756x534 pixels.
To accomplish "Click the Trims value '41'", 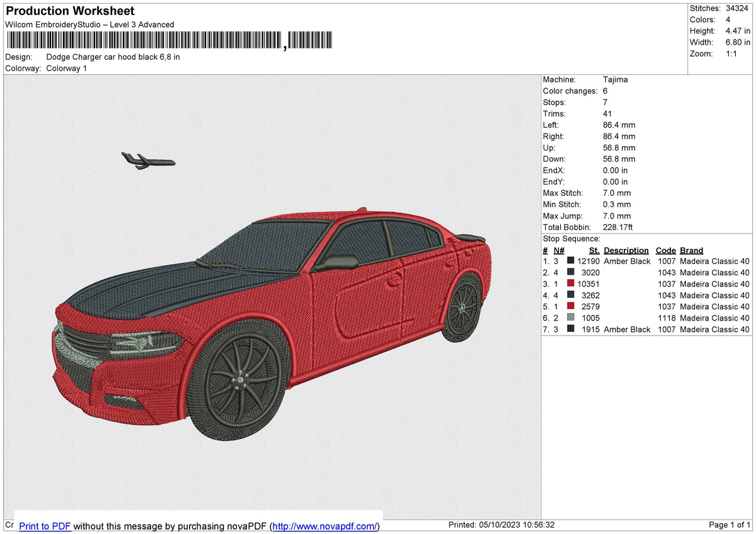I will (608, 113).
